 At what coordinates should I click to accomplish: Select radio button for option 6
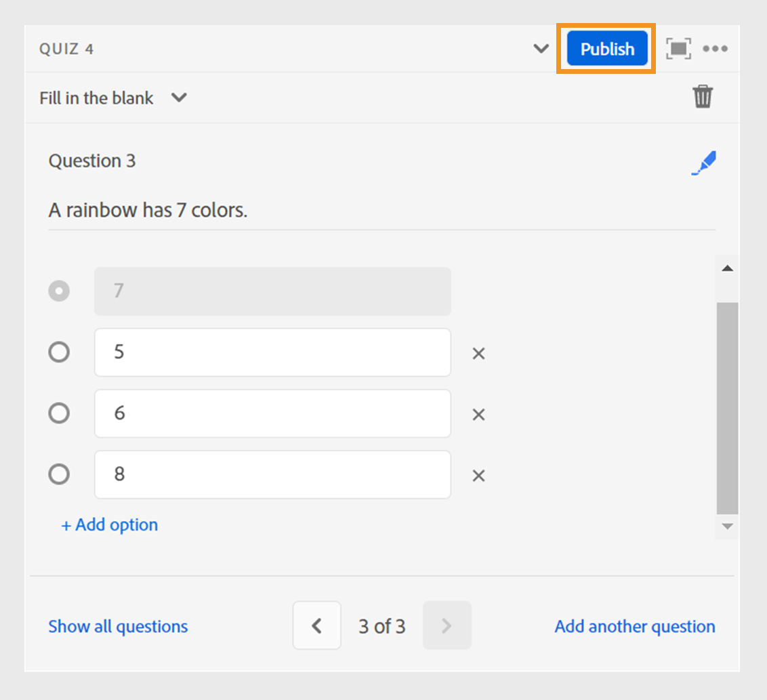pos(59,413)
